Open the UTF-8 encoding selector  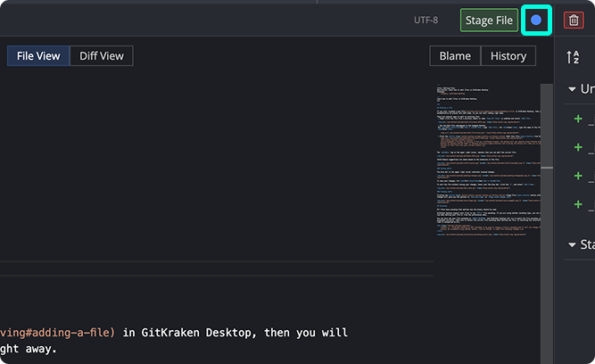tap(426, 21)
